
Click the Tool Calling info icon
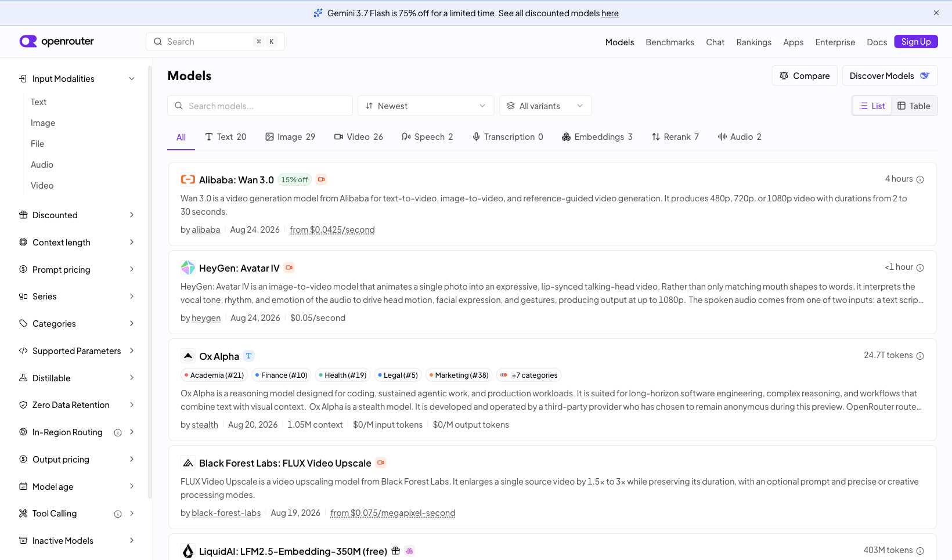118,514
